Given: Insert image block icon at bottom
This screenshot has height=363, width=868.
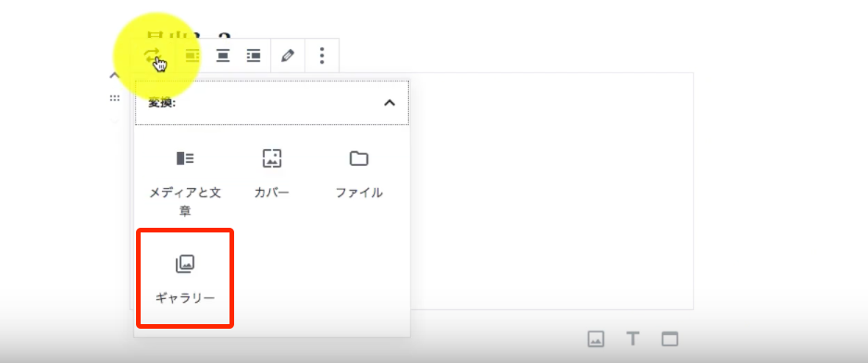Looking at the screenshot, I should coord(596,339).
